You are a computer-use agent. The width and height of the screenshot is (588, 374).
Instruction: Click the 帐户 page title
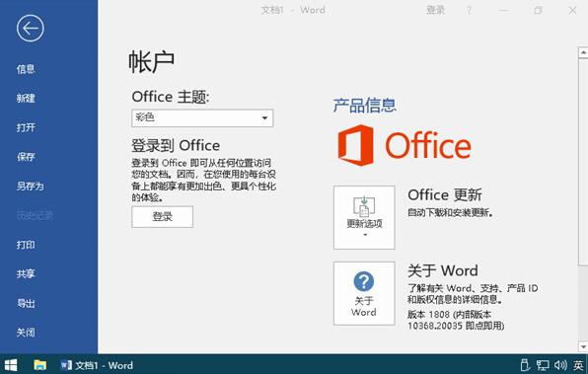151,61
